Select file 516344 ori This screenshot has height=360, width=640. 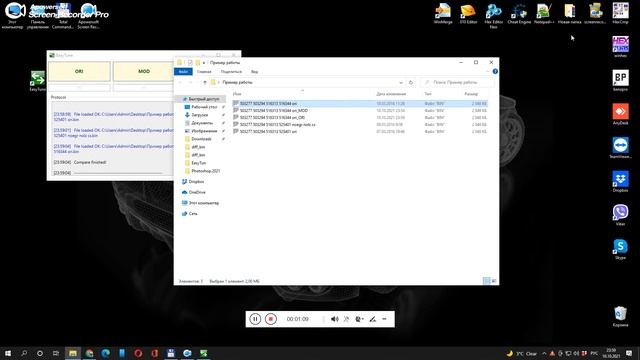click(359, 104)
